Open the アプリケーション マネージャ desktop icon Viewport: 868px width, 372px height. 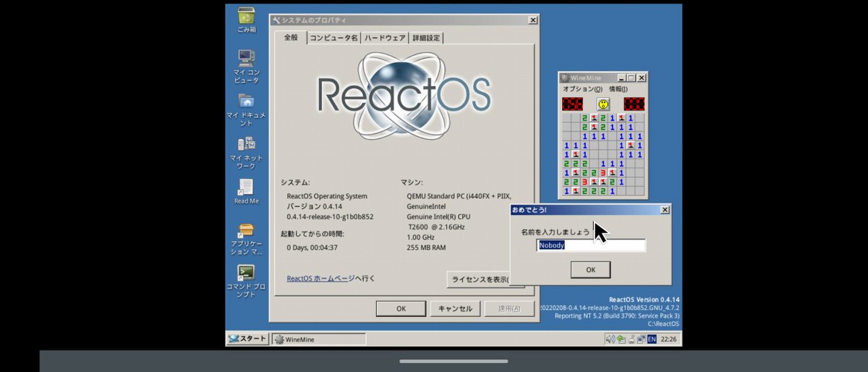point(246,238)
